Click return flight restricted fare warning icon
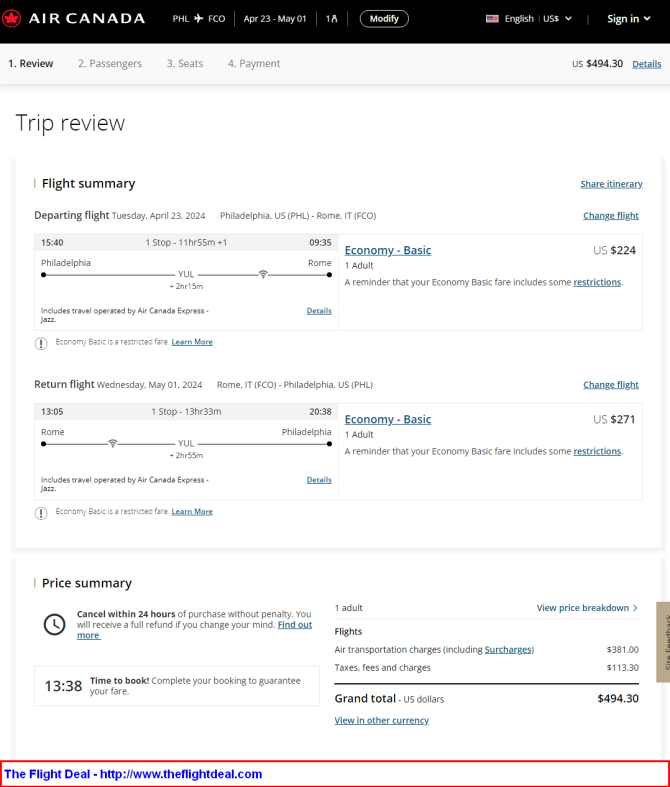Screen dimensions: 670x787 tap(41, 513)
